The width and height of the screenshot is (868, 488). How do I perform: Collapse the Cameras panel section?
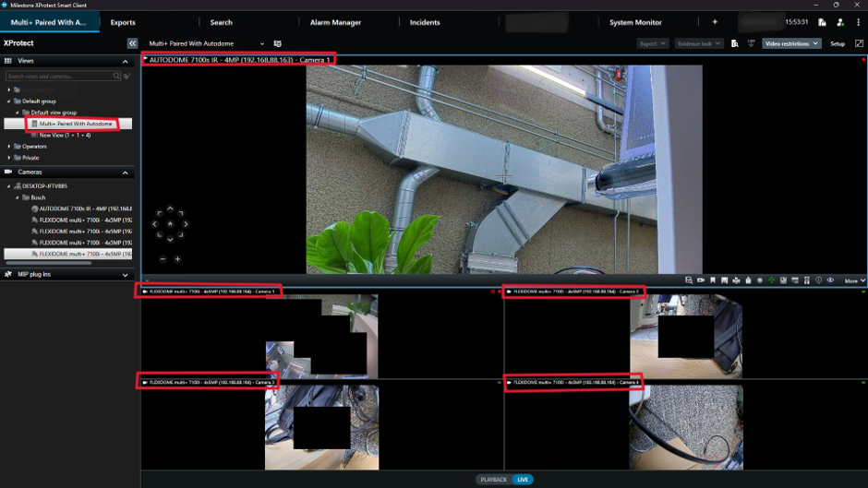[x=125, y=173]
